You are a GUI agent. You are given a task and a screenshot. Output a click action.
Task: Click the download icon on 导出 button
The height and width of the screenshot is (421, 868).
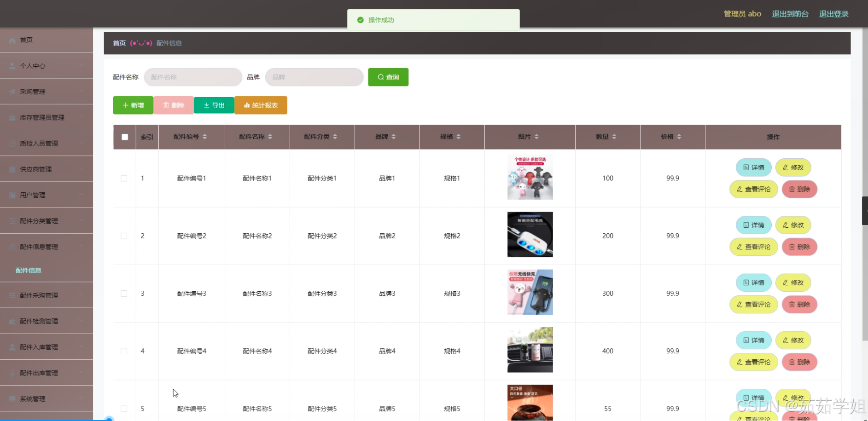[x=206, y=105]
